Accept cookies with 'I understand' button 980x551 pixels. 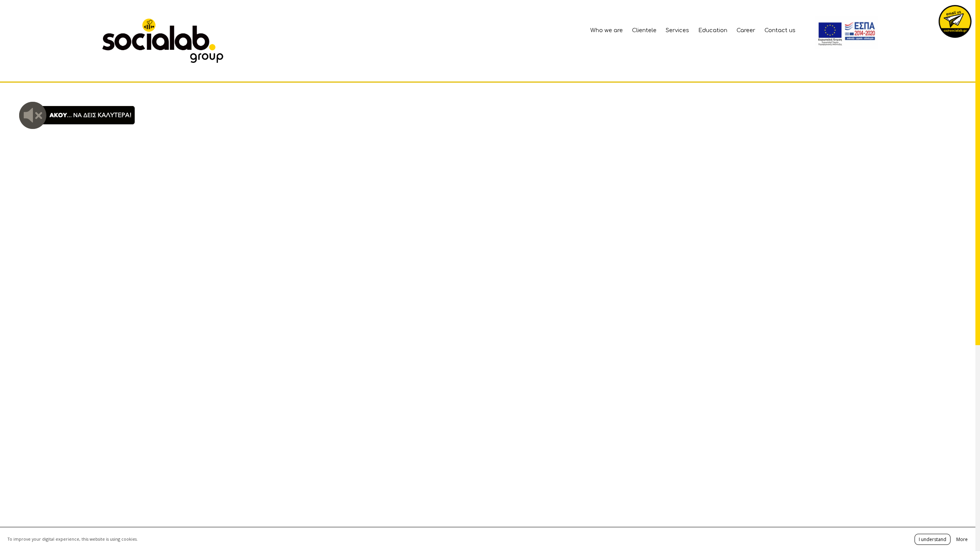click(x=933, y=539)
